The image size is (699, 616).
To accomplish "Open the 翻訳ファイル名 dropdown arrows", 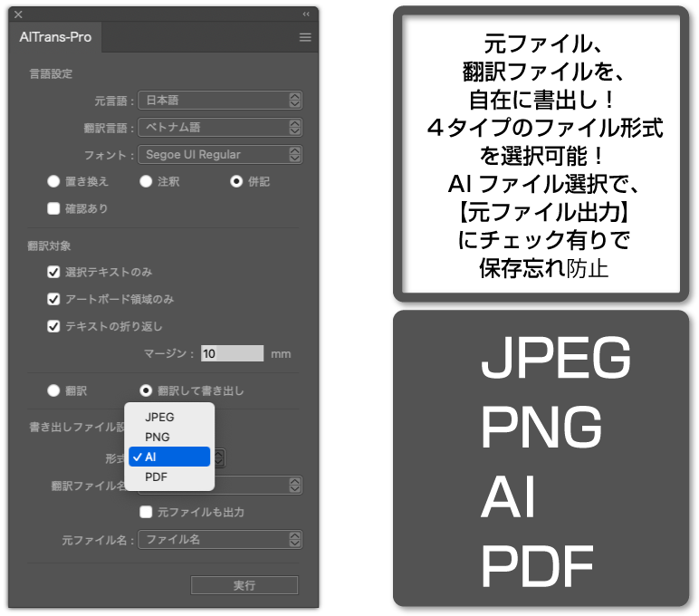I will (x=294, y=486).
